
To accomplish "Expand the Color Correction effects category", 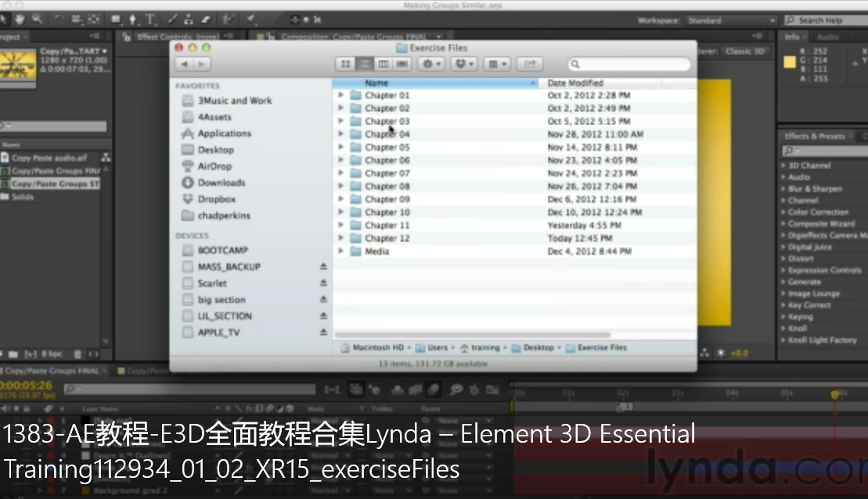I will pos(783,212).
